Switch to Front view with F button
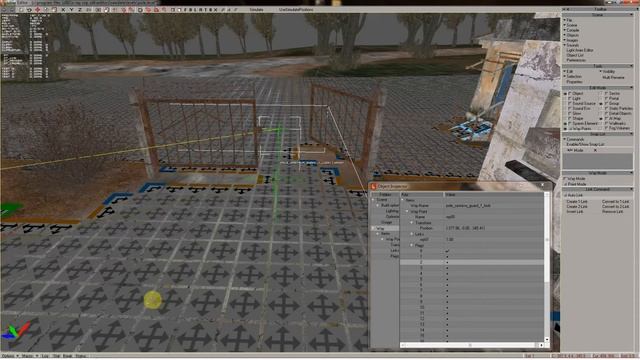The width and height of the screenshot is (640, 360). [x=185, y=9]
